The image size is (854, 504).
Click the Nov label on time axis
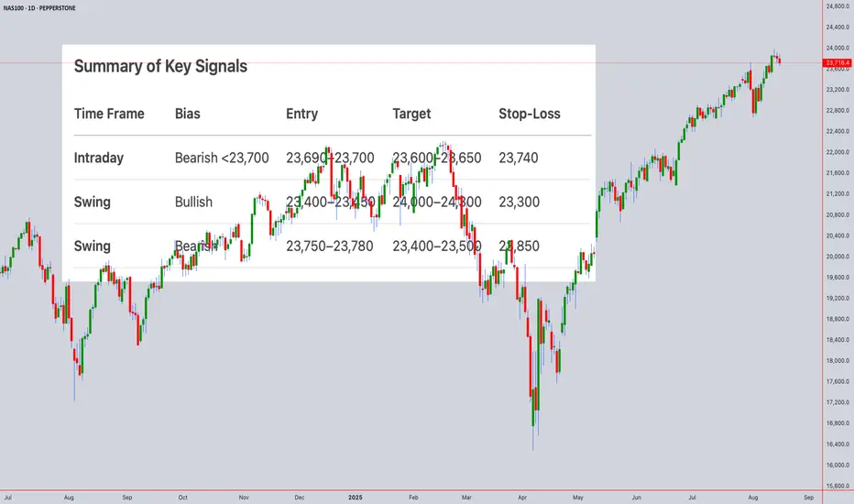click(x=244, y=496)
